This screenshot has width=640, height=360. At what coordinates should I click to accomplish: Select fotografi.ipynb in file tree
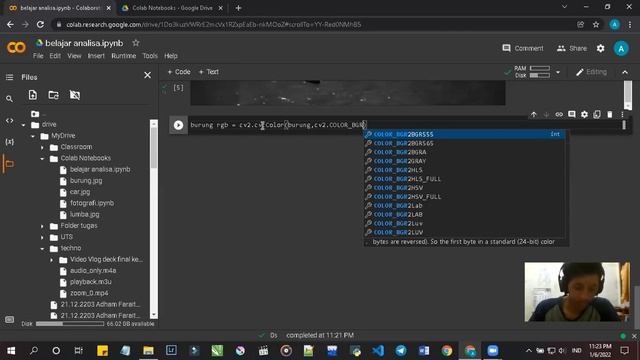(92, 203)
